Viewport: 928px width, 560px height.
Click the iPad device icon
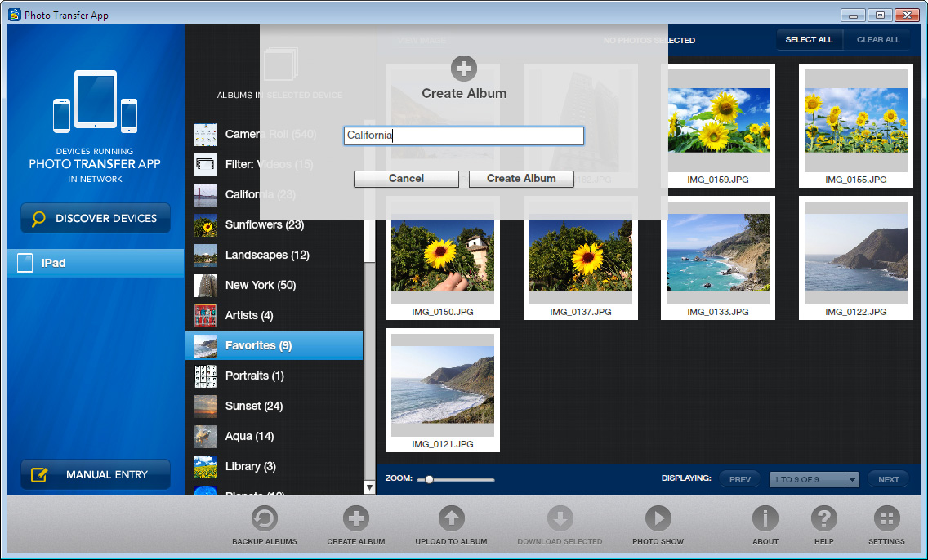25,263
